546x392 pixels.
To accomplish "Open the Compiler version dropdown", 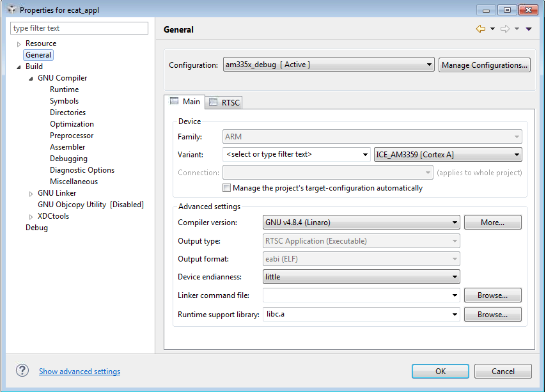I will point(361,223).
